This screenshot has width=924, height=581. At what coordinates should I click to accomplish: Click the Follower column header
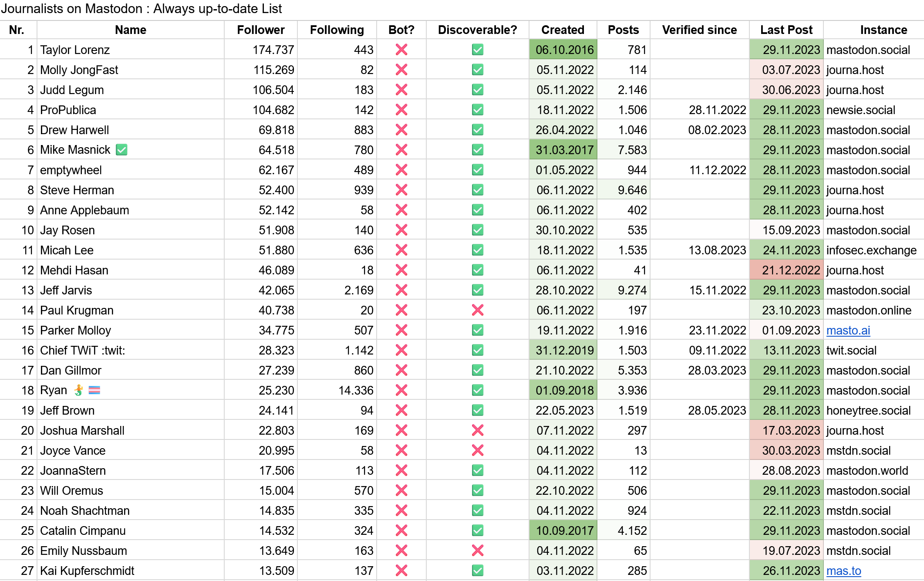pyautogui.click(x=260, y=30)
